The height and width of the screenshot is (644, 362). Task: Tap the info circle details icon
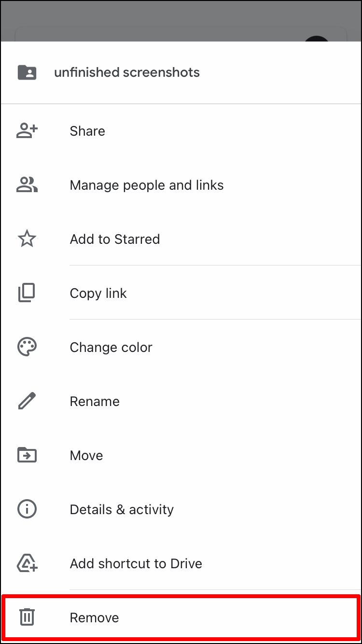(x=27, y=509)
